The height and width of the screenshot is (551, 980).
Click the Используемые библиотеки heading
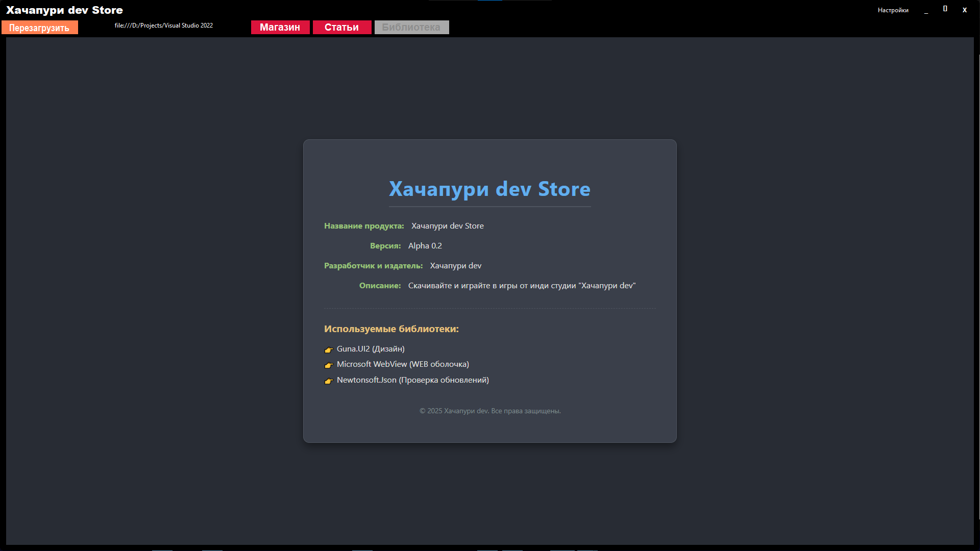(x=391, y=329)
